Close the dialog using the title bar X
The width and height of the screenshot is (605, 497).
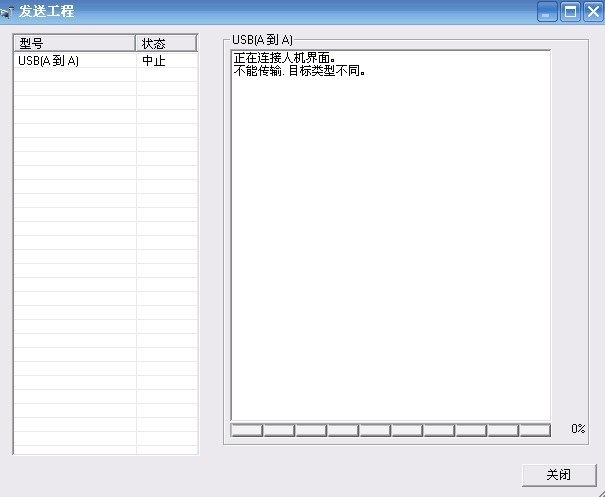pos(592,12)
